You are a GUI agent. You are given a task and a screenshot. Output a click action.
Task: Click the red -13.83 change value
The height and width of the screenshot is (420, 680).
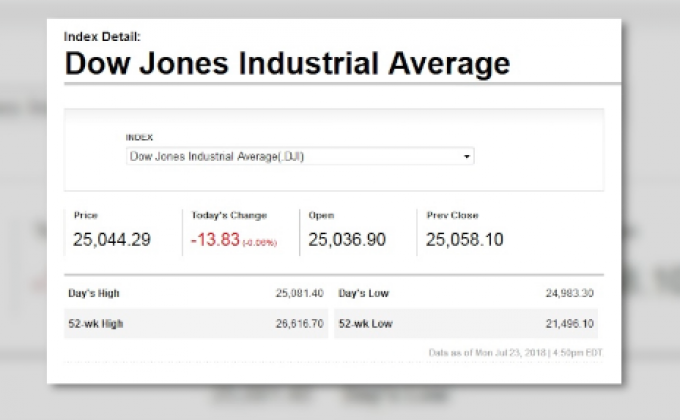pyautogui.click(x=213, y=240)
